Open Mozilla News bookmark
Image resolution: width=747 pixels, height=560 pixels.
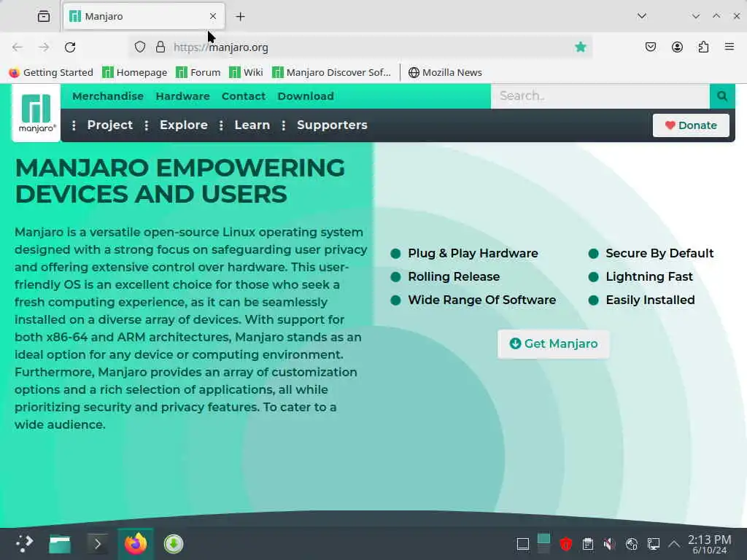tap(445, 72)
